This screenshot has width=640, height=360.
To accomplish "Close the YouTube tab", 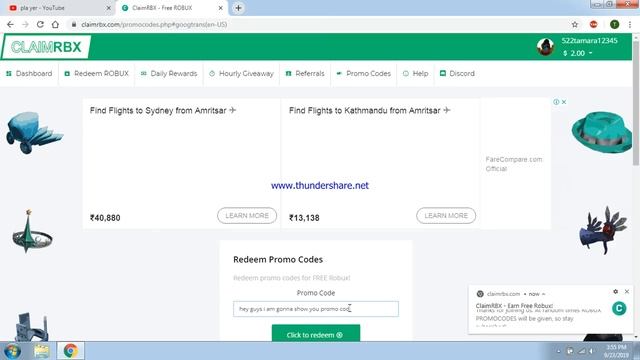I will point(109,8).
